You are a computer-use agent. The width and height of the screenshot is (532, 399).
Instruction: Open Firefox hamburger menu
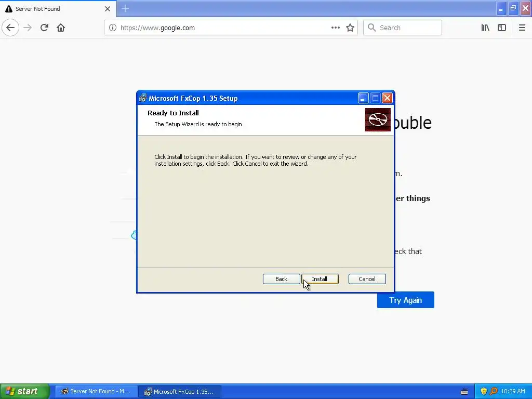tap(522, 28)
